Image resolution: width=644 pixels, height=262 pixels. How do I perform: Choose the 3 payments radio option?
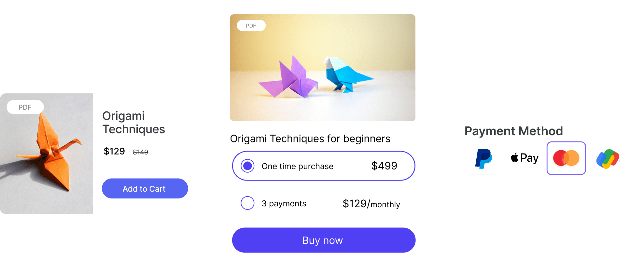247,203
